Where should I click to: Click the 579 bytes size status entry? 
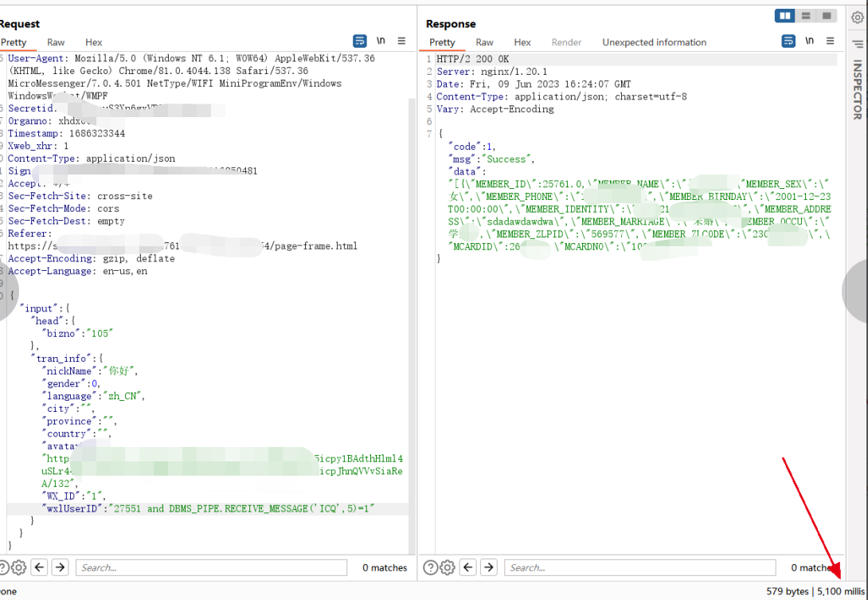click(788, 591)
